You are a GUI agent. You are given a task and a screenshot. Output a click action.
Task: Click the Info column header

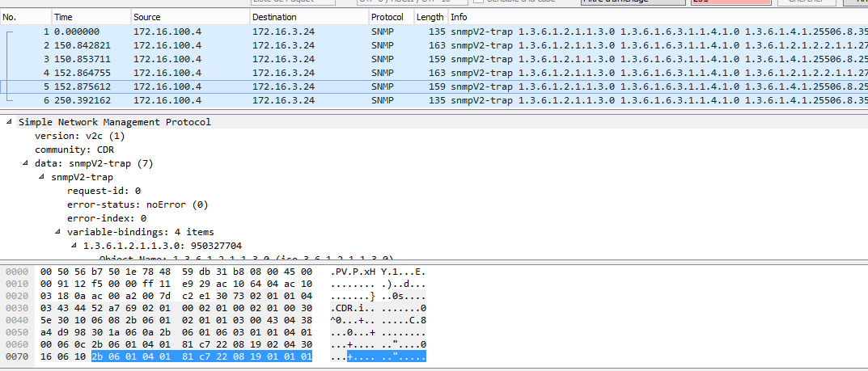coord(658,17)
